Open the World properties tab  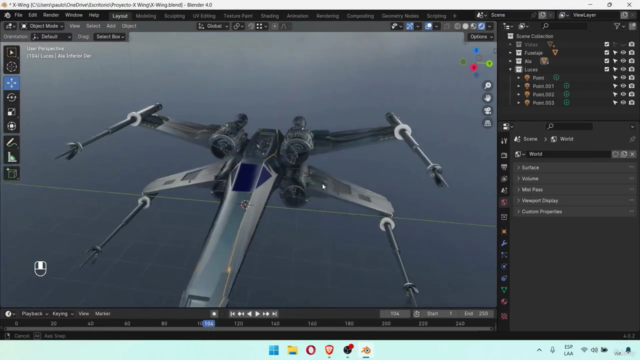[504, 202]
